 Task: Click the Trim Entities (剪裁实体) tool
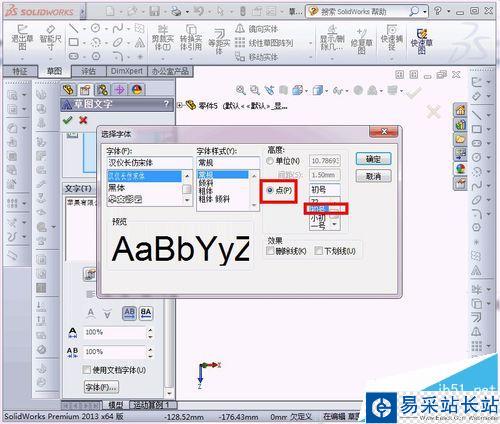pyautogui.click(x=163, y=37)
